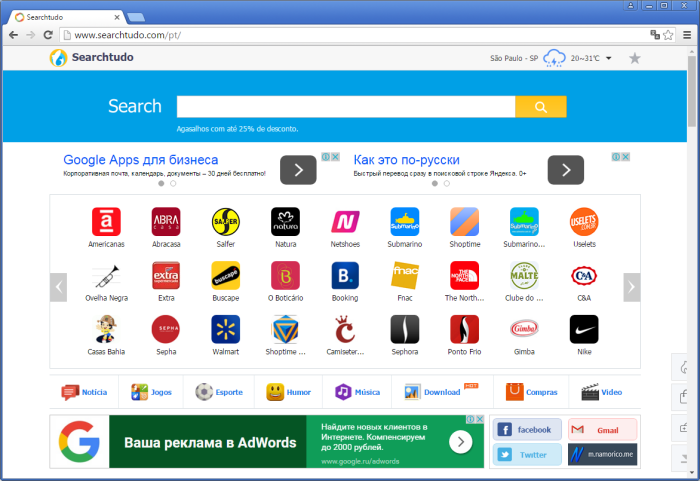Image resolution: width=700 pixels, height=481 pixels.
Task: Click the translate icon in address bar
Action: (x=655, y=35)
